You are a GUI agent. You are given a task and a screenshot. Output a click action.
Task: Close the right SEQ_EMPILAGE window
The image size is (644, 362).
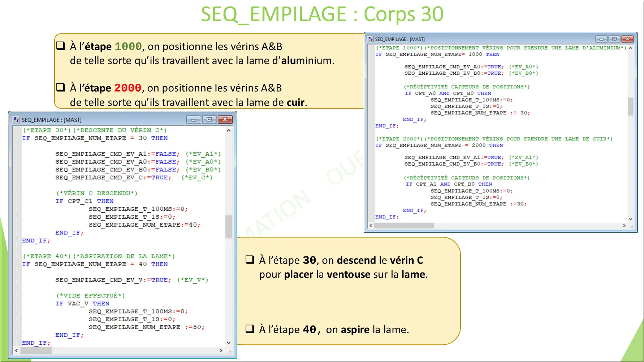pyautogui.click(x=627, y=38)
